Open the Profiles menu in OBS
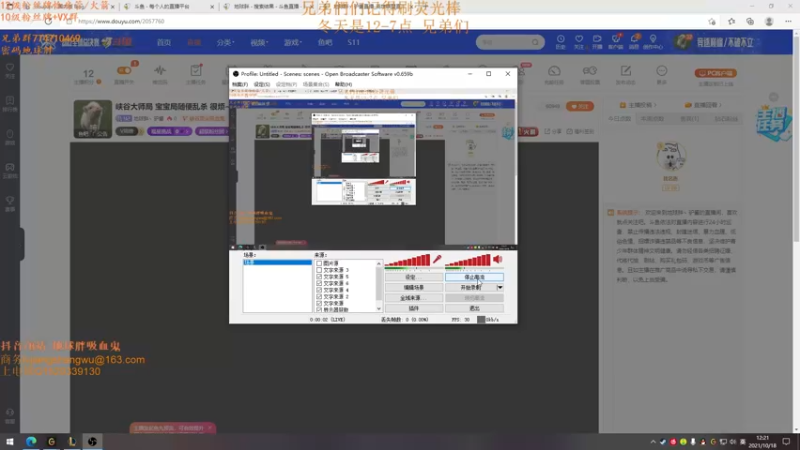The image size is (800, 450). pyautogui.click(x=286, y=84)
